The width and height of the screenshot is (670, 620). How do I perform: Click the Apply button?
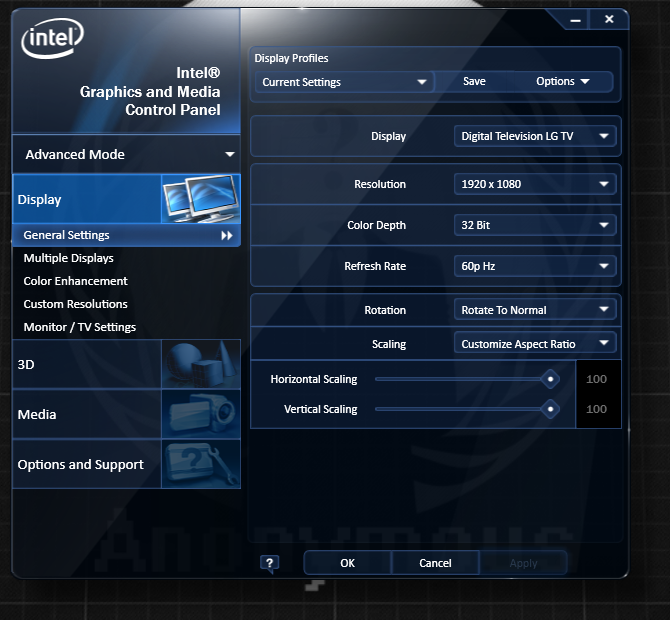point(523,563)
